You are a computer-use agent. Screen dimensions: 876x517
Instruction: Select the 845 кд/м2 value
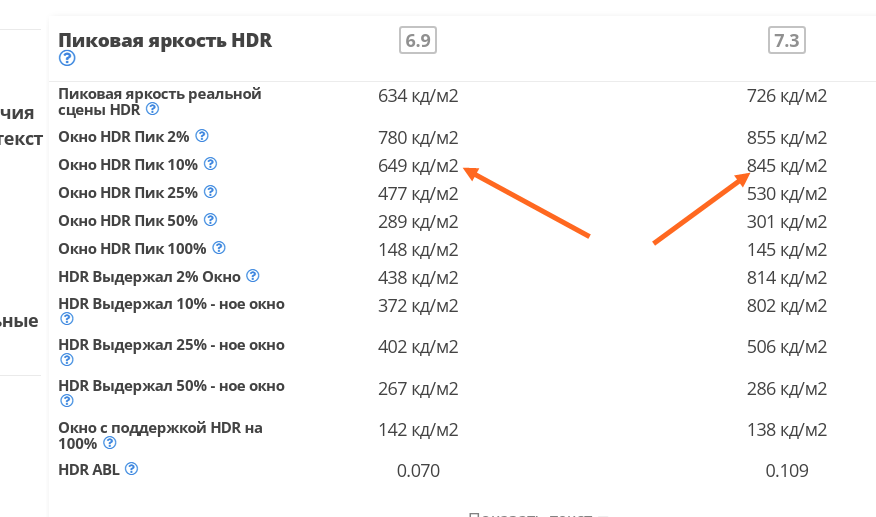(787, 165)
